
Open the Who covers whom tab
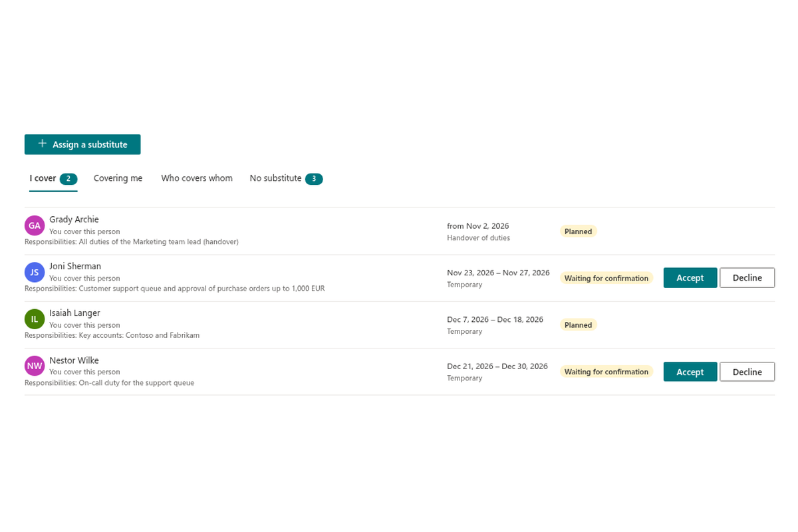pos(197,178)
